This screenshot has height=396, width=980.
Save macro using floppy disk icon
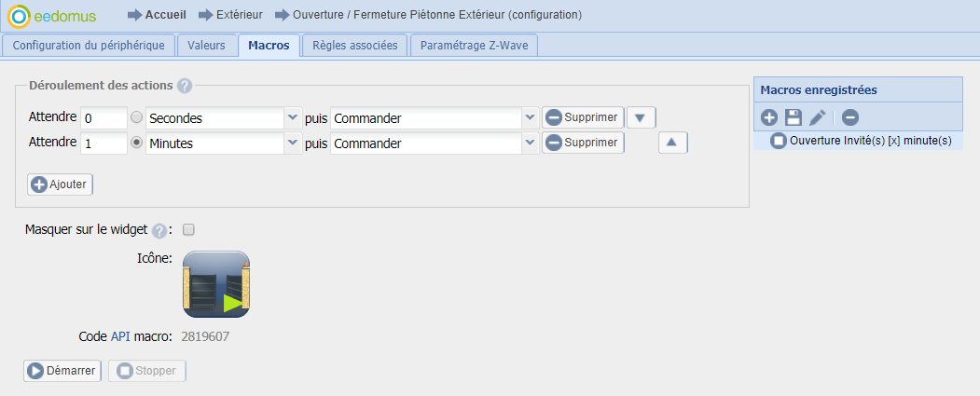(794, 116)
